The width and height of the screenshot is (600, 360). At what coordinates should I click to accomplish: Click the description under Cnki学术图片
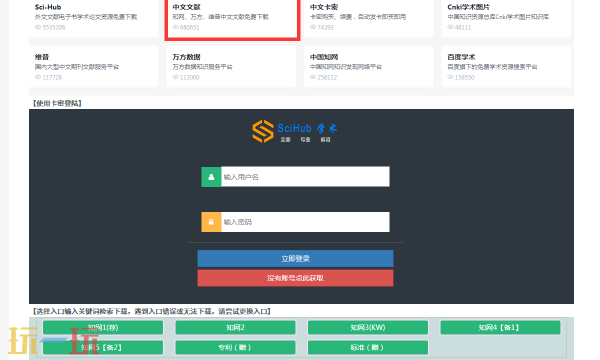pos(498,17)
